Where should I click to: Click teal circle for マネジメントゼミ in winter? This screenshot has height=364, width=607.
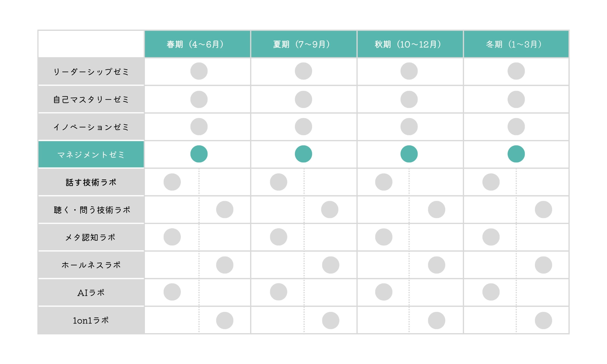pos(516,154)
